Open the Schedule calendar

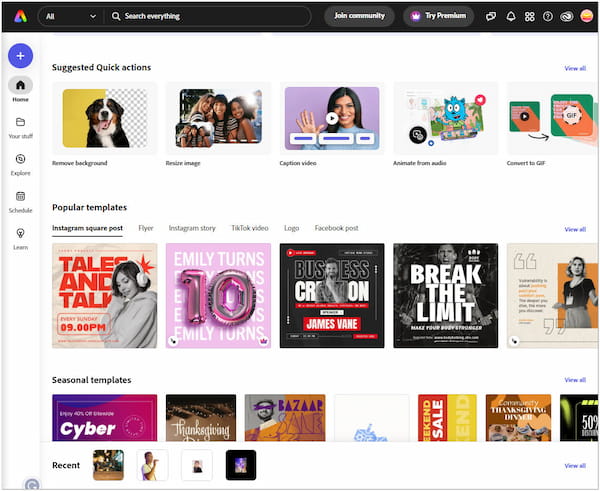pos(20,201)
